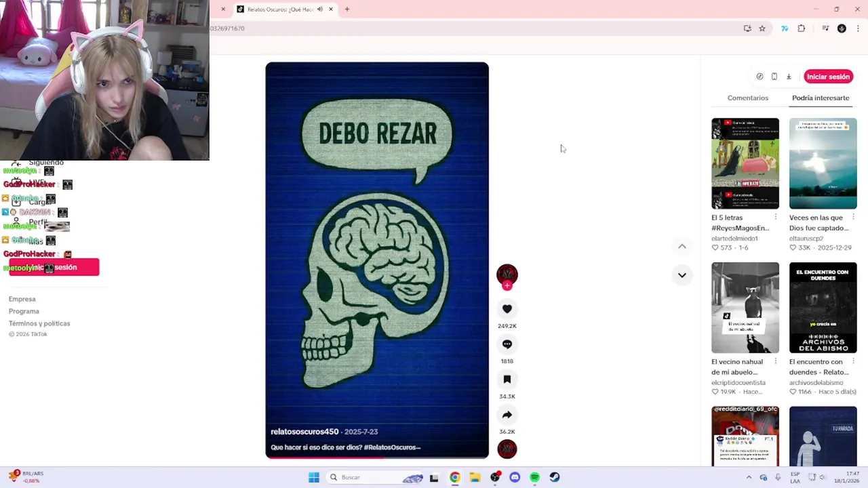The width and height of the screenshot is (868, 488).
Task: Follow relatososcuros450 via the plus badge
Action: coord(507,286)
